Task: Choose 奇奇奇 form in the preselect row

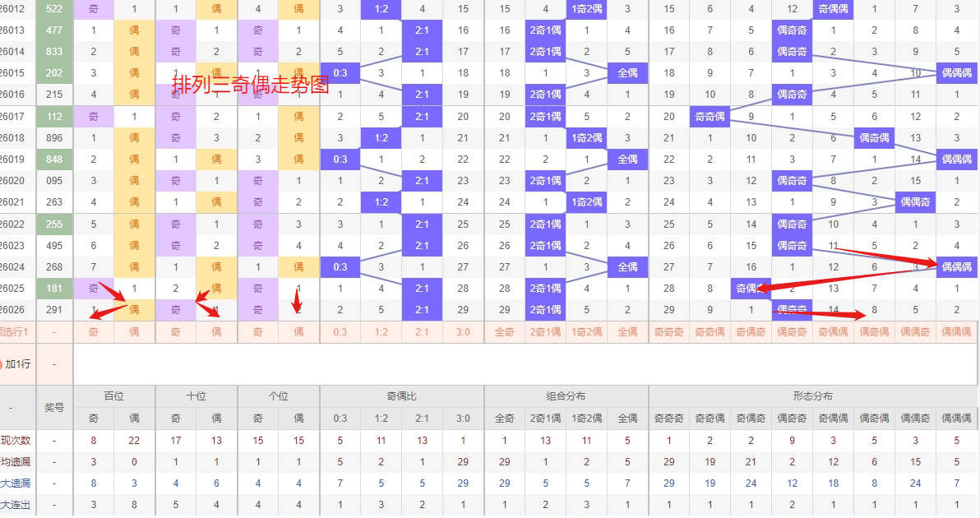Action: (668, 332)
